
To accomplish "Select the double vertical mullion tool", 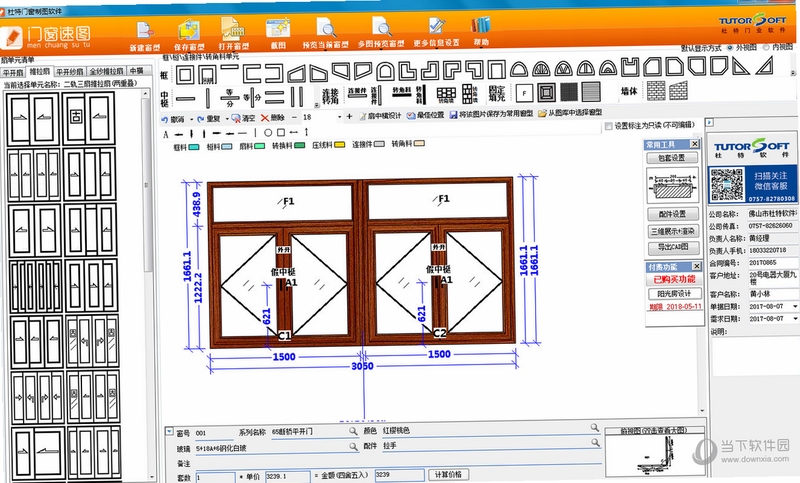I will click(297, 96).
